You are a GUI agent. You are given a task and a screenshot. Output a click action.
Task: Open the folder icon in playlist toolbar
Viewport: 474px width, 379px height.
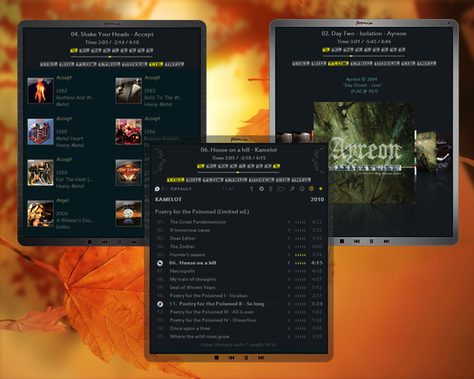tap(281, 189)
